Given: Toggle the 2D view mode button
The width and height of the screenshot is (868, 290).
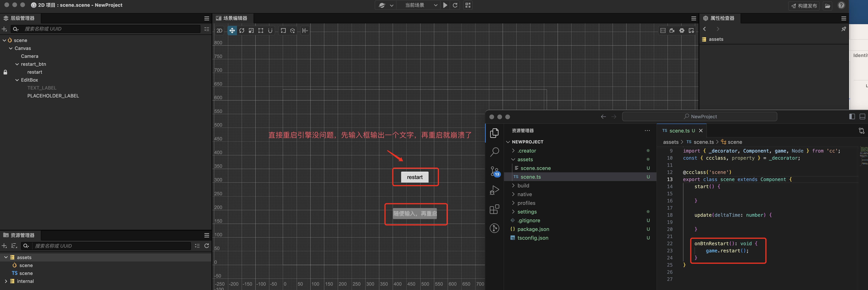Looking at the screenshot, I should pos(219,31).
